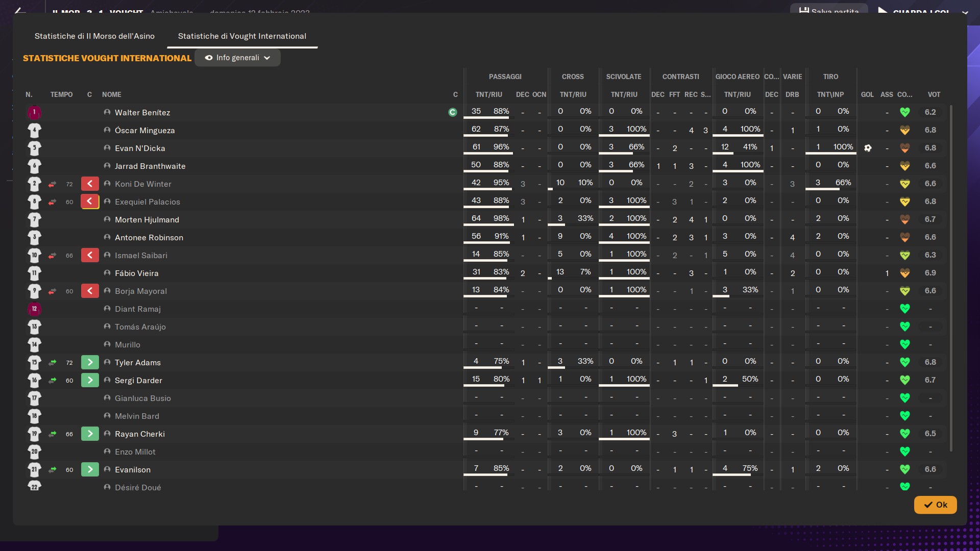Click Fábio Vieira orange condition heart
Viewport: 980px width, 551px height.
(904, 273)
